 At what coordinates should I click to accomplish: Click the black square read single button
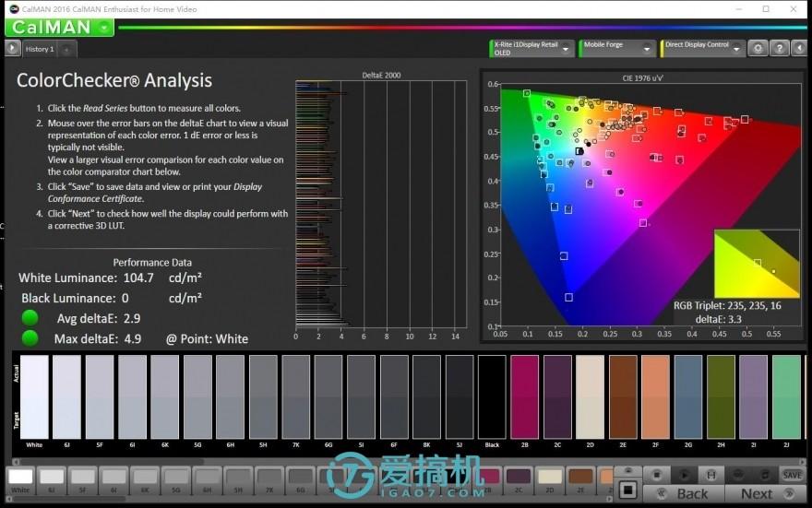point(627,490)
